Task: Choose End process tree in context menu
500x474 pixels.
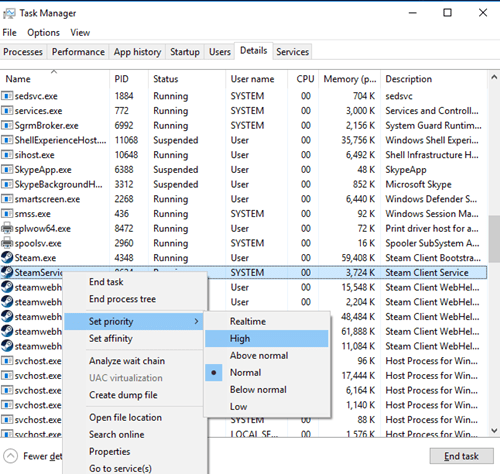Action: 133,299
